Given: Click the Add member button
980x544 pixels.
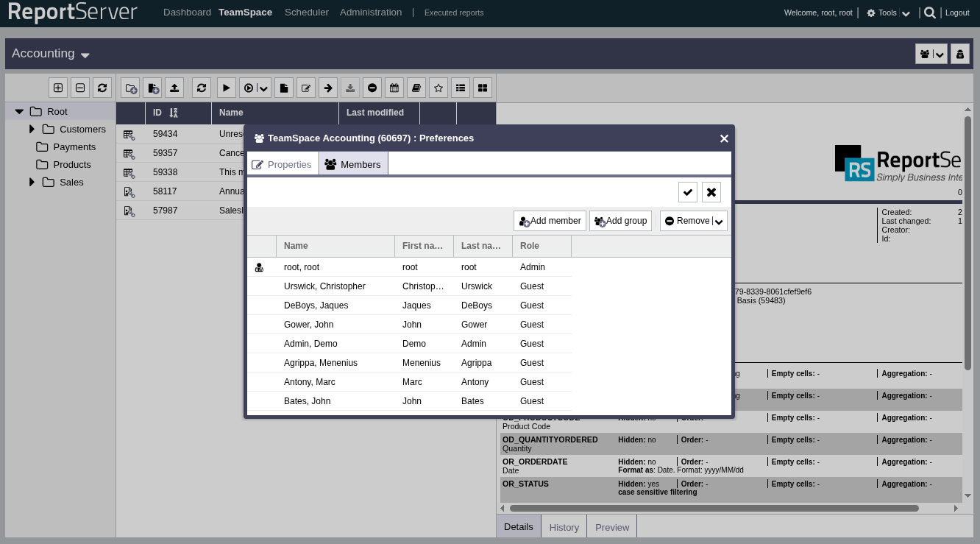Looking at the screenshot, I should tap(550, 221).
